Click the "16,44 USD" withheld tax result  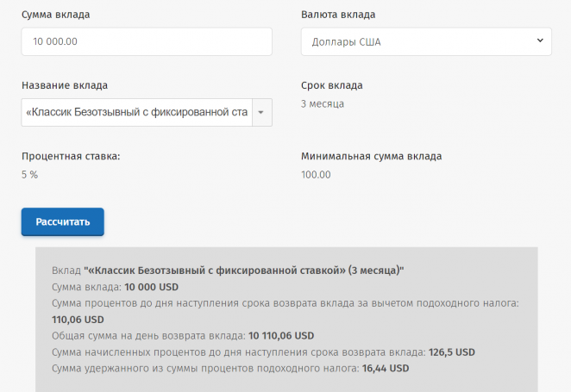tap(386, 368)
